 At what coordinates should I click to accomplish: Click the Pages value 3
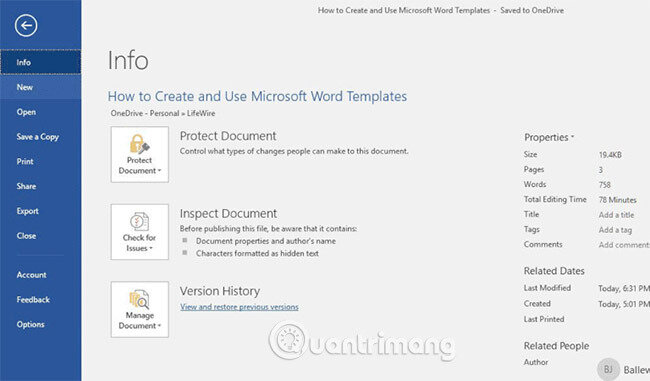pos(601,170)
